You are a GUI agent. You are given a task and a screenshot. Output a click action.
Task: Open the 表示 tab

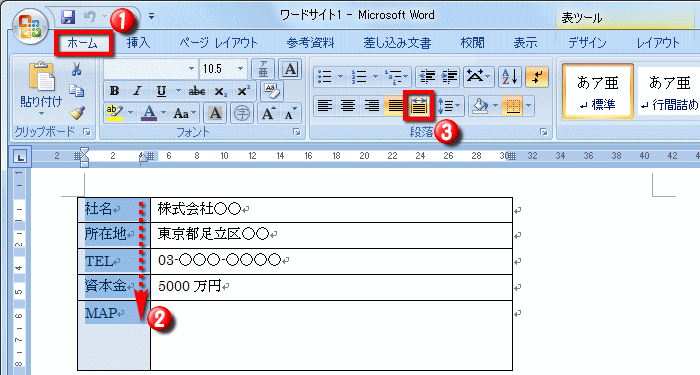click(x=525, y=43)
